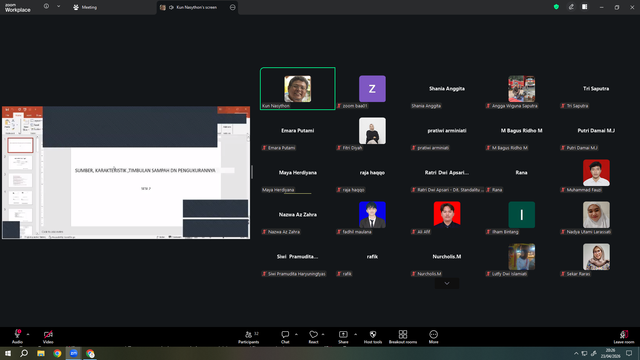Select Ilham Bintang's green I avatar
Image resolution: width=640 pixels, height=360 pixels.
pyautogui.click(x=522, y=215)
